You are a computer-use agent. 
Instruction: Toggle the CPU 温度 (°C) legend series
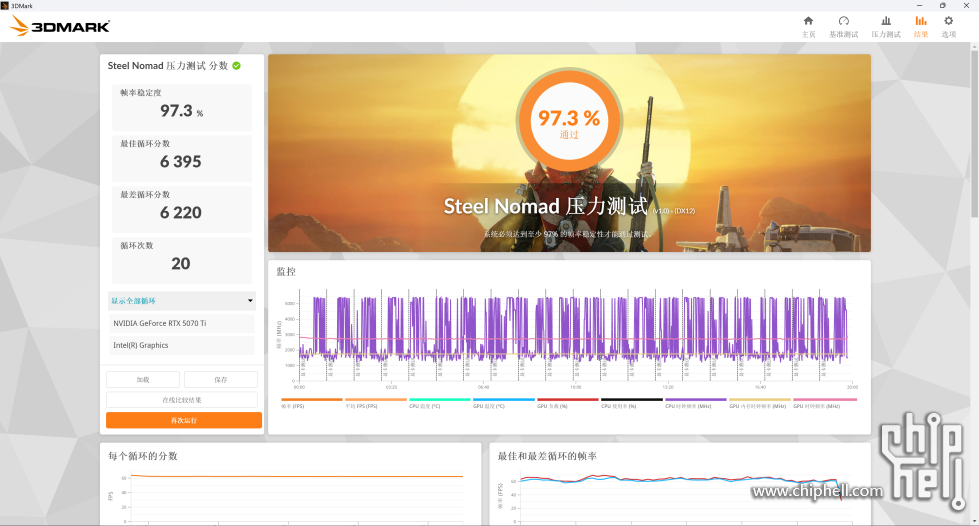[440, 403]
